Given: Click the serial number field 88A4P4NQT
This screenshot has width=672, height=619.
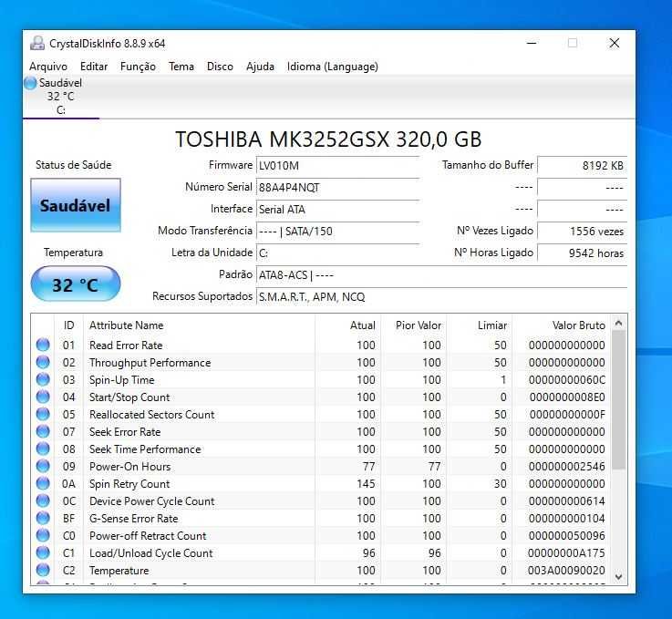Looking at the screenshot, I should pos(337,187).
